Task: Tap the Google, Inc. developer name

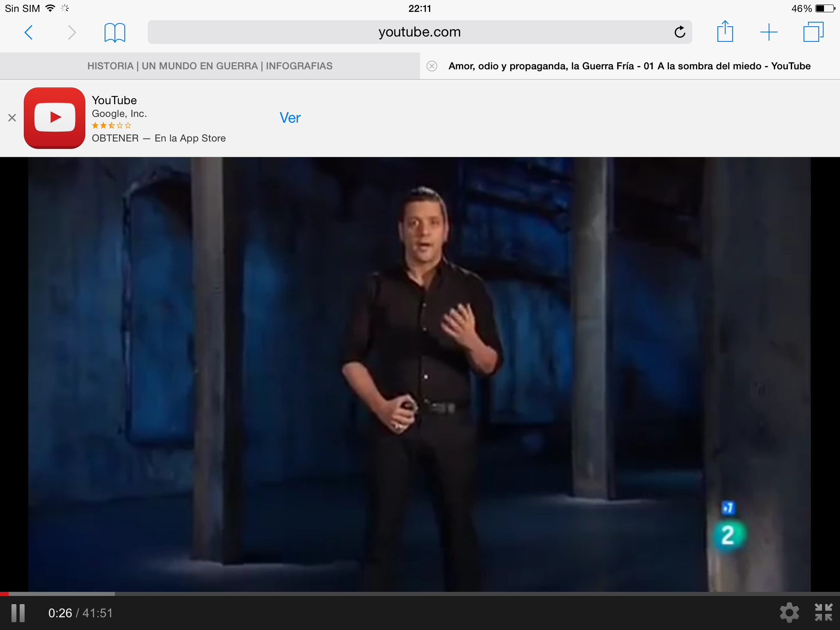Action: pyautogui.click(x=119, y=114)
